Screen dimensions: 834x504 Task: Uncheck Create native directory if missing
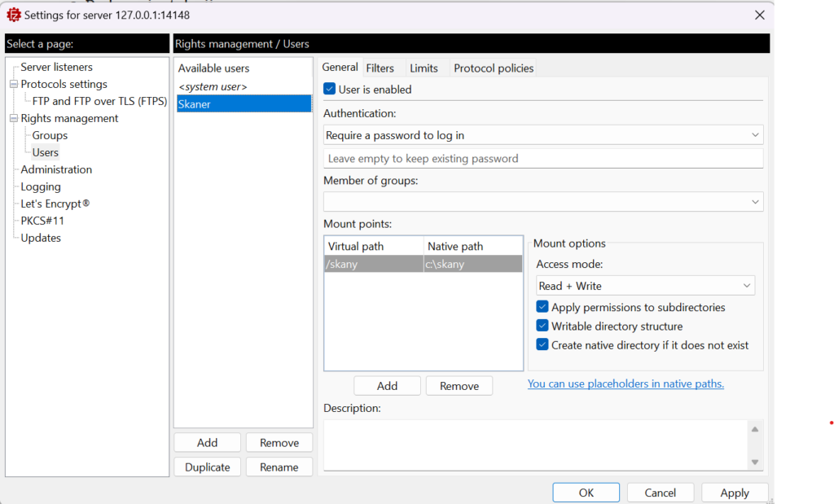542,344
